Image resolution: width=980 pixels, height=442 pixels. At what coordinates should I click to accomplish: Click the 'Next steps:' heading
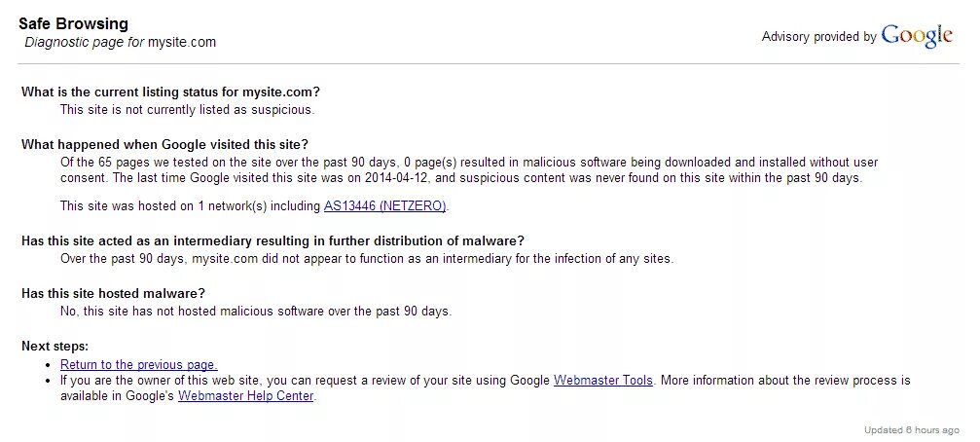(x=55, y=346)
